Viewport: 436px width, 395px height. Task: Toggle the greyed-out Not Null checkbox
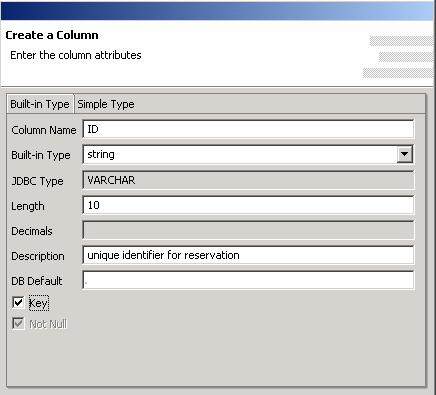click(x=18, y=323)
